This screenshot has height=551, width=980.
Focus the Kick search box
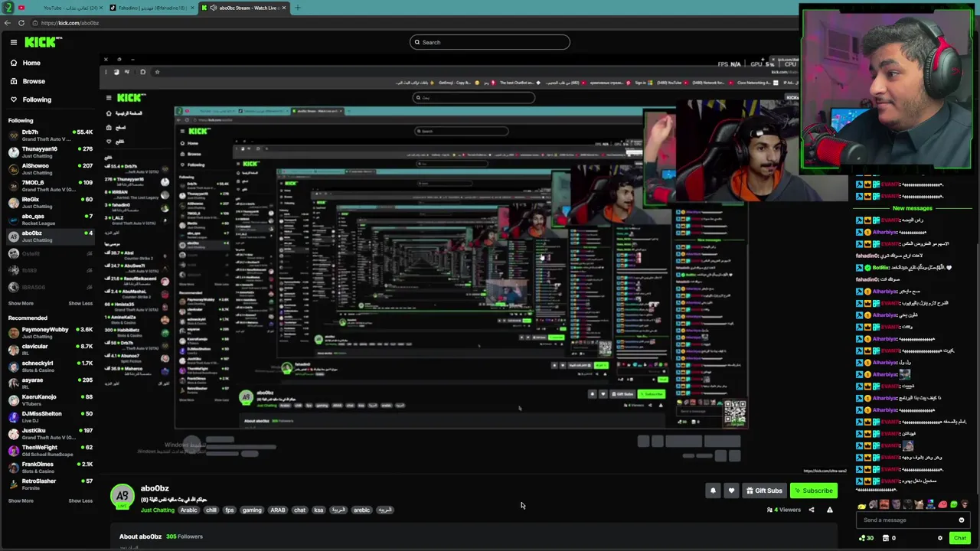tap(490, 42)
